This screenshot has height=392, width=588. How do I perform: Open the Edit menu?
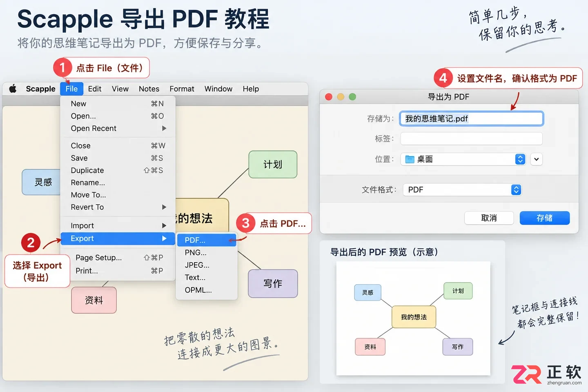(x=95, y=89)
